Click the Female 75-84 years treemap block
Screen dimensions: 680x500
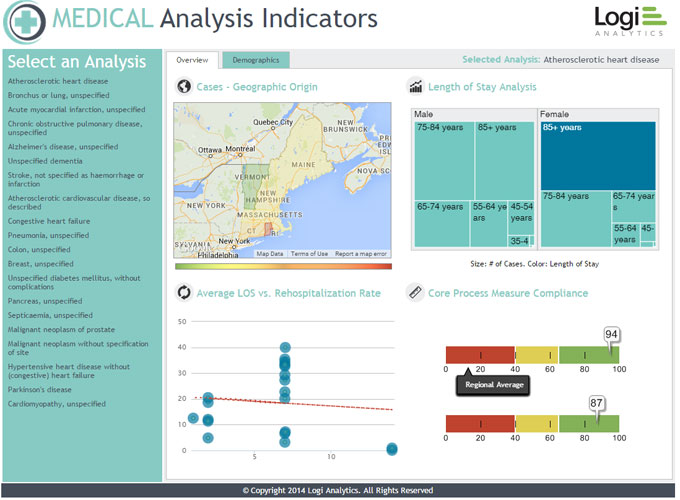(575, 219)
